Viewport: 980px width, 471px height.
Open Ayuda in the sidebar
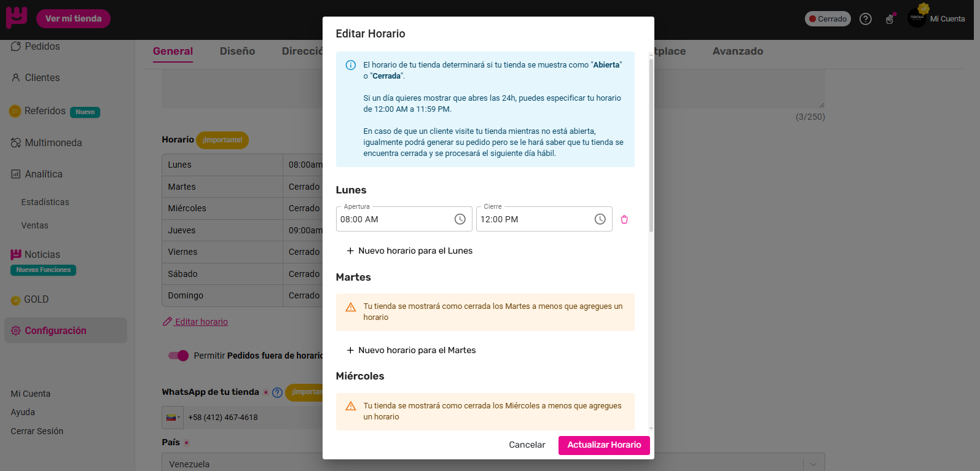(x=23, y=412)
